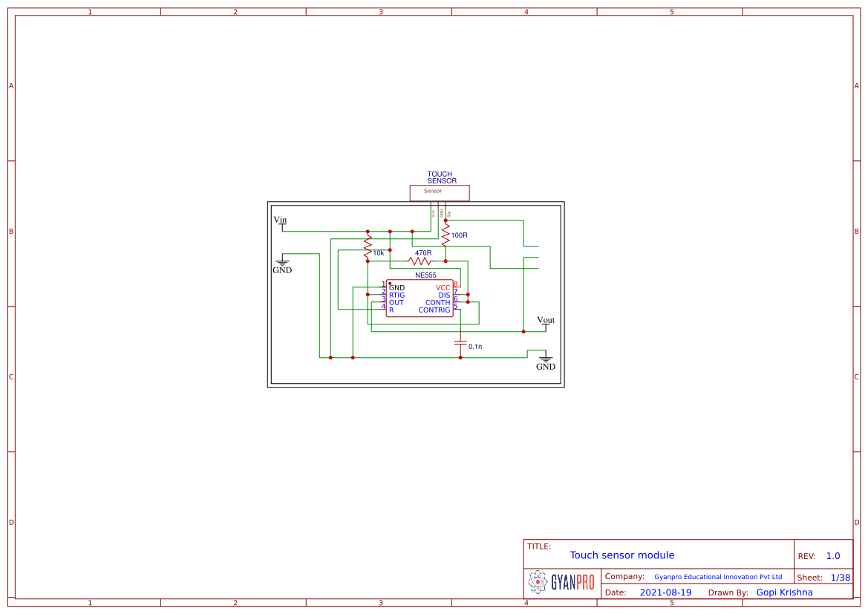This screenshot has height=614, width=868.
Task: Click the REV 1.0 value
Action: [x=833, y=556]
